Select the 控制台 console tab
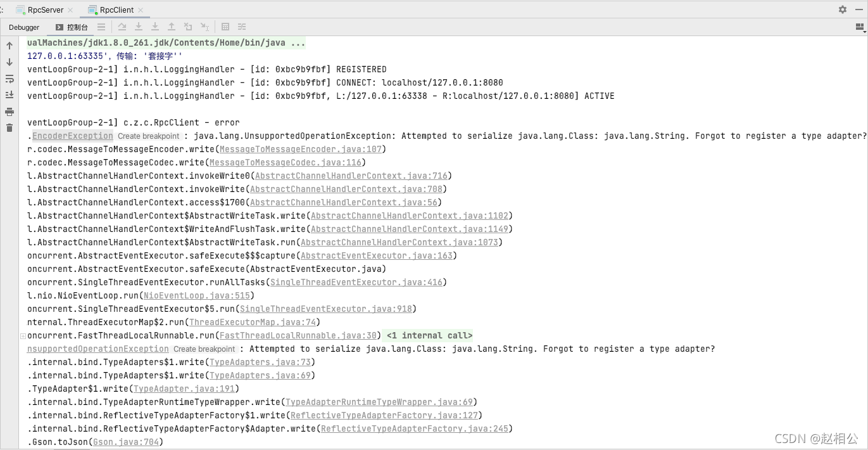This screenshot has width=868, height=450. point(72,27)
